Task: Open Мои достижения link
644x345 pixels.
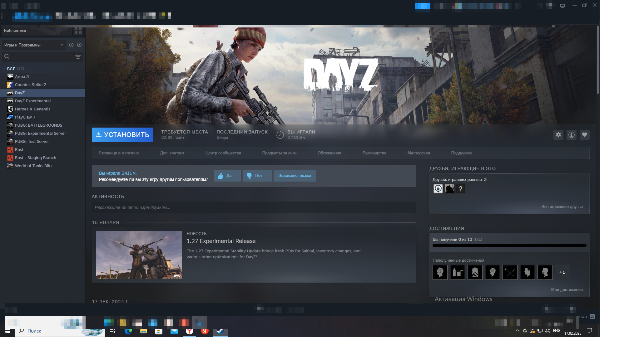Action: click(x=567, y=290)
